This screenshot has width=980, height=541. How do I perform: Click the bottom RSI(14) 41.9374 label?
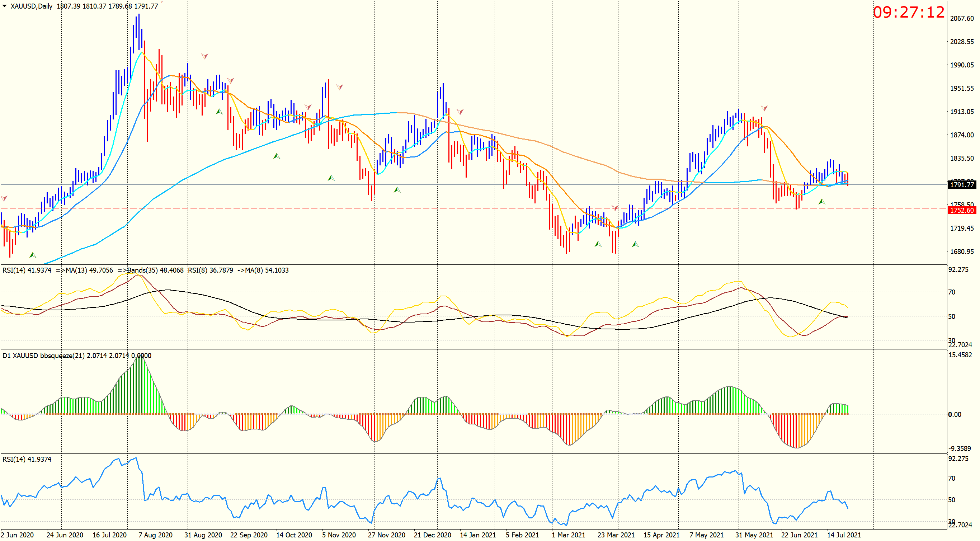coord(27,459)
